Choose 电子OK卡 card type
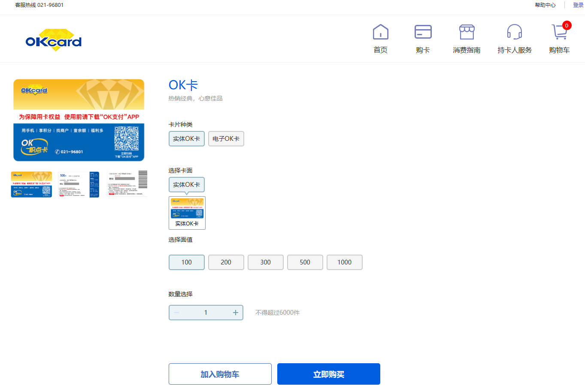 click(x=226, y=139)
